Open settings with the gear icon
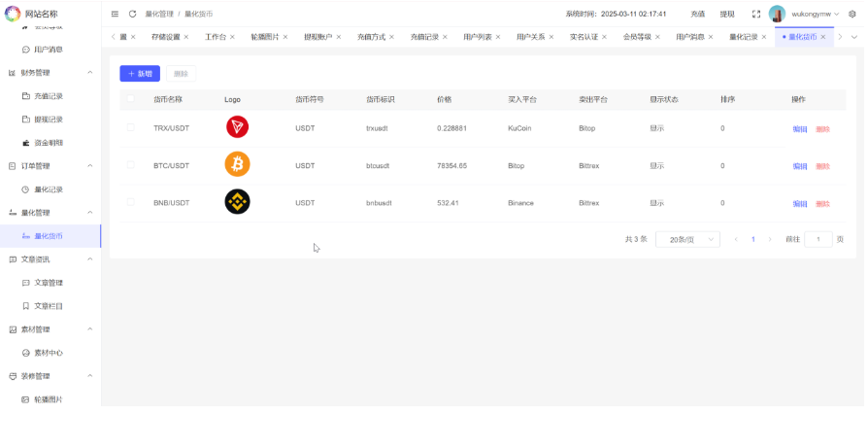 coord(852,14)
